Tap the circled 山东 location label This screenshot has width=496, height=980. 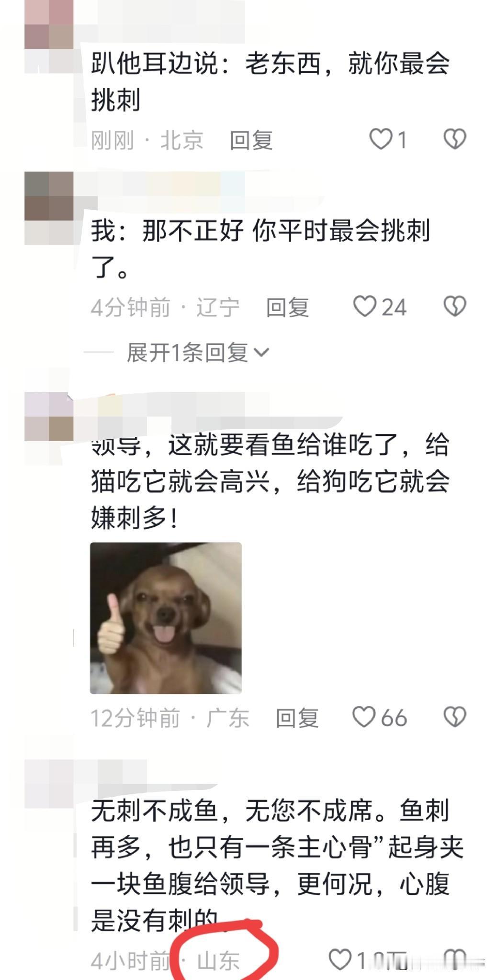[218, 960]
